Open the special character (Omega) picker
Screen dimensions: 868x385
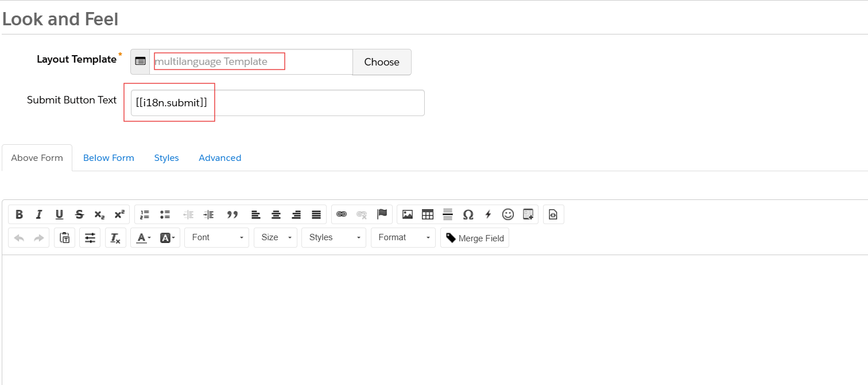(468, 214)
